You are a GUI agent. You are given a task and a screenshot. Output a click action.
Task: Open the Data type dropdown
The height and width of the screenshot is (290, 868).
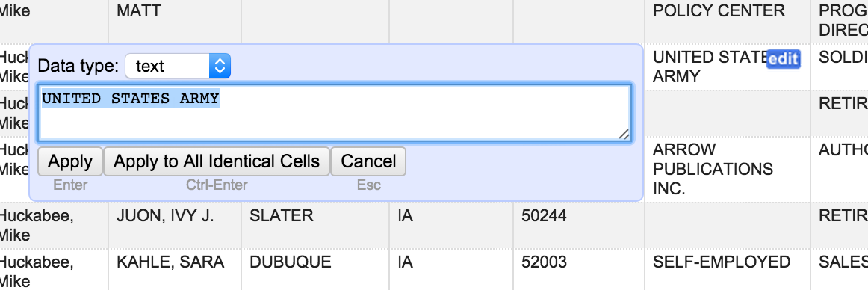click(178, 67)
